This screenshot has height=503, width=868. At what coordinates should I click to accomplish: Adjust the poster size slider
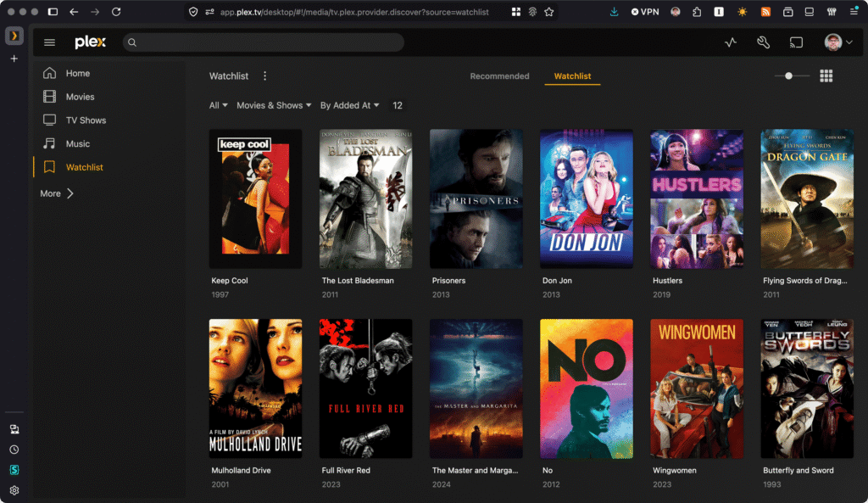click(x=793, y=75)
